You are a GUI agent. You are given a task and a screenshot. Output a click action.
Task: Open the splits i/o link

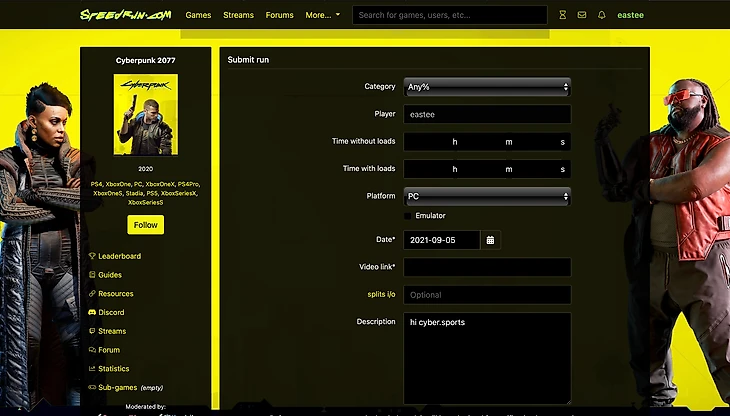coord(381,294)
